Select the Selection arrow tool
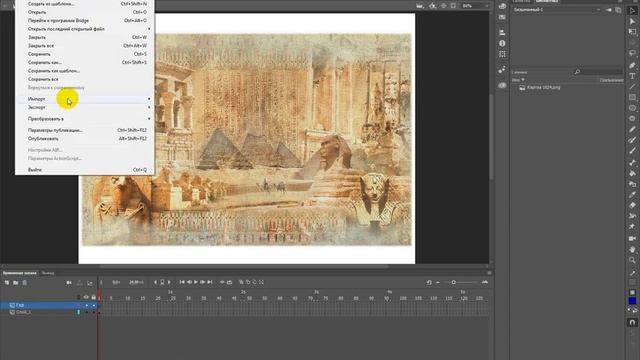 tap(632, 11)
